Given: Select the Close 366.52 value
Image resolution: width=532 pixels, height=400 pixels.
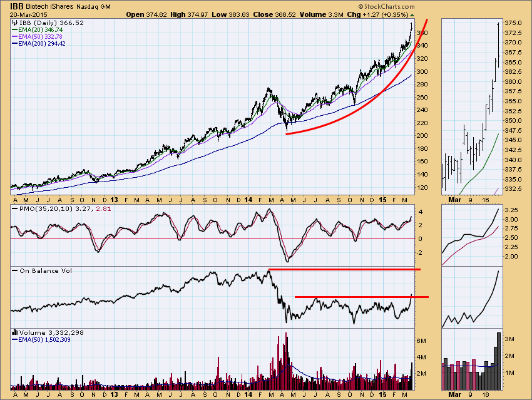Looking at the screenshot, I should click(x=274, y=14).
